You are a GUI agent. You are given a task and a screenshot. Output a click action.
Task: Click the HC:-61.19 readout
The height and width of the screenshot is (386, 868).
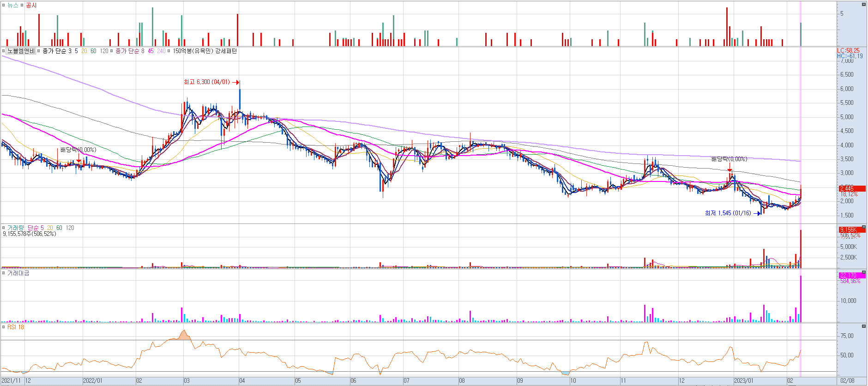coord(850,56)
